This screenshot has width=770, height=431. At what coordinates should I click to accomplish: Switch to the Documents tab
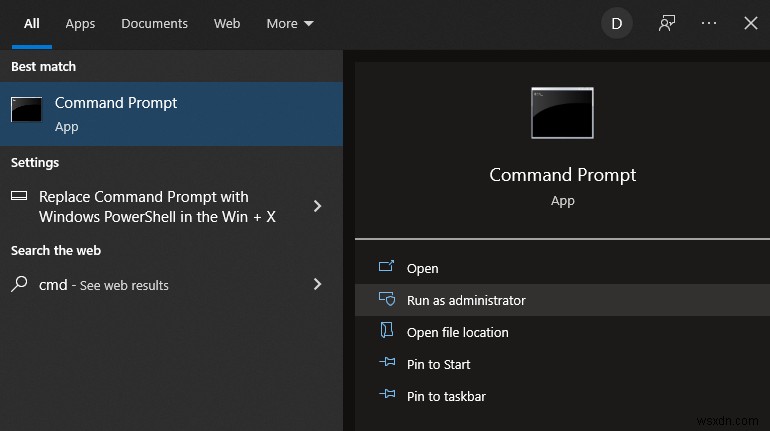coord(154,24)
